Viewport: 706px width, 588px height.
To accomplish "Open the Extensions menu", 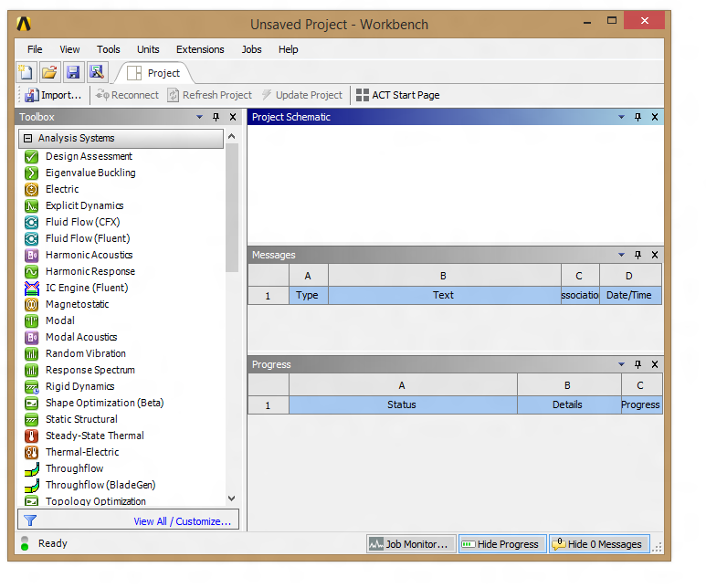I will coord(199,49).
